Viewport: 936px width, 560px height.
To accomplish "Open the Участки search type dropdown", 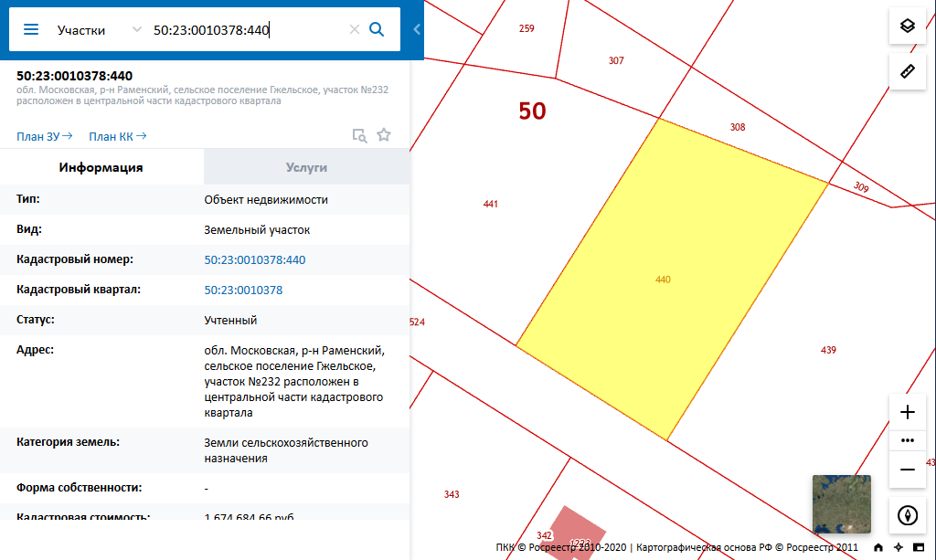I will 97,30.
